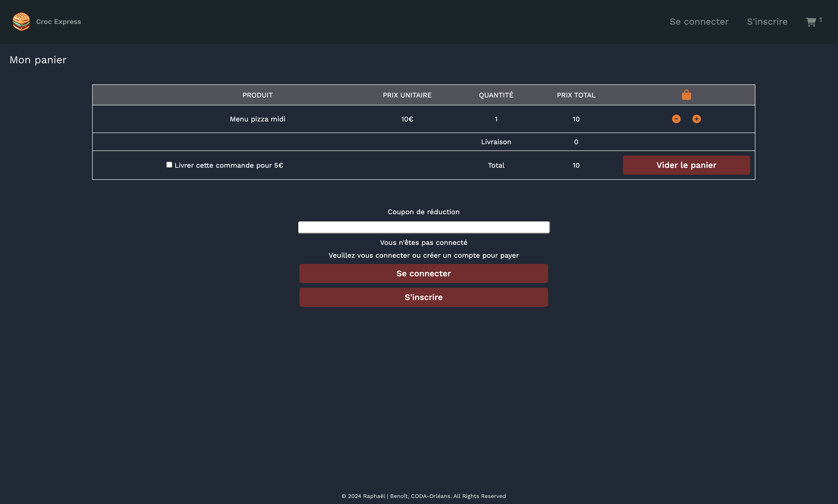838x504 pixels.
Task: Click the cart item count badge
Action: [x=820, y=20]
